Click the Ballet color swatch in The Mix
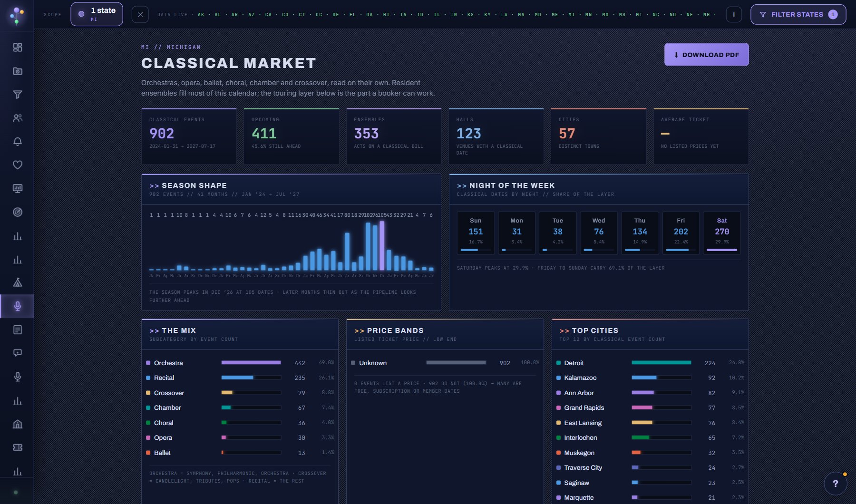Image resolution: width=856 pixels, height=504 pixels. coord(148,453)
